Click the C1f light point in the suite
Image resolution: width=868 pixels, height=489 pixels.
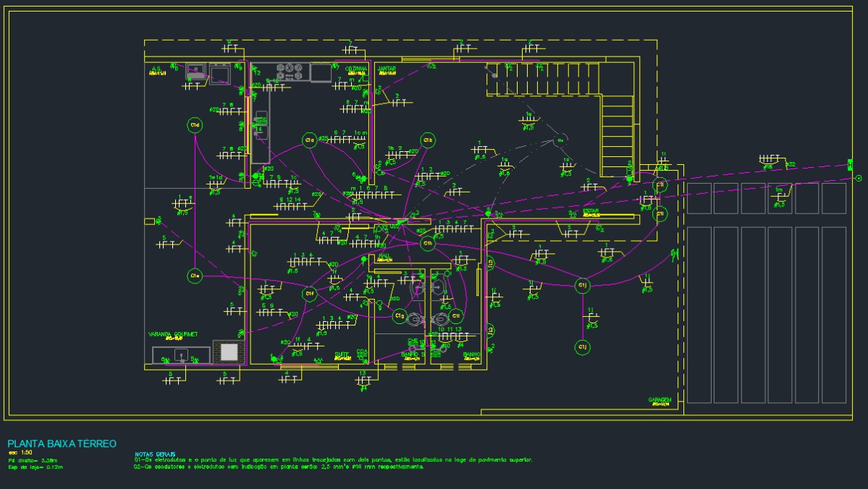click(309, 294)
